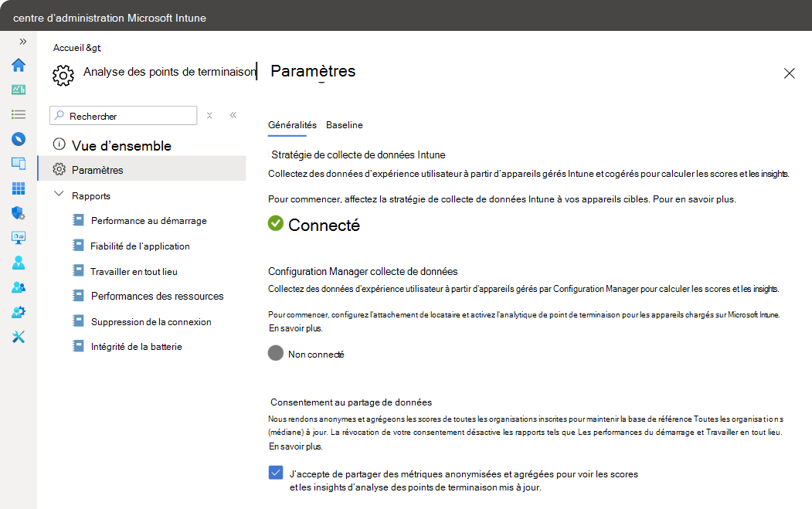The image size is (812, 509).
Task: Switch to the Baseline tab
Action: click(x=345, y=125)
